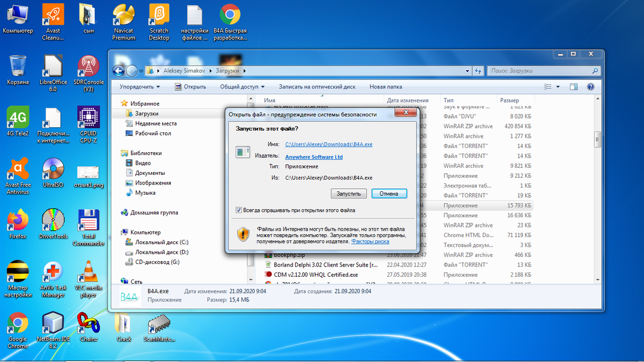This screenshot has width=644, height=362.
Task: Select the CDM v2.12.00 WHQL Certified.exe file
Action: point(316,275)
